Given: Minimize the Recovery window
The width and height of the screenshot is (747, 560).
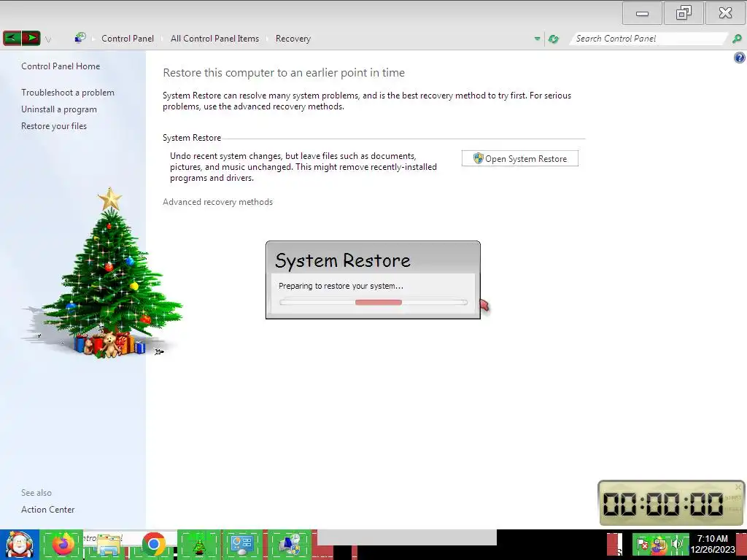Looking at the screenshot, I should (642, 13).
